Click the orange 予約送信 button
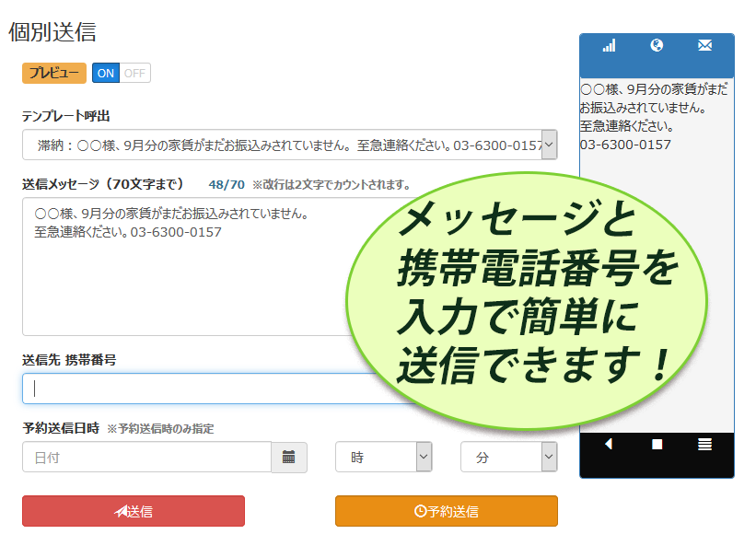This screenshot has width=756, height=534. click(447, 511)
